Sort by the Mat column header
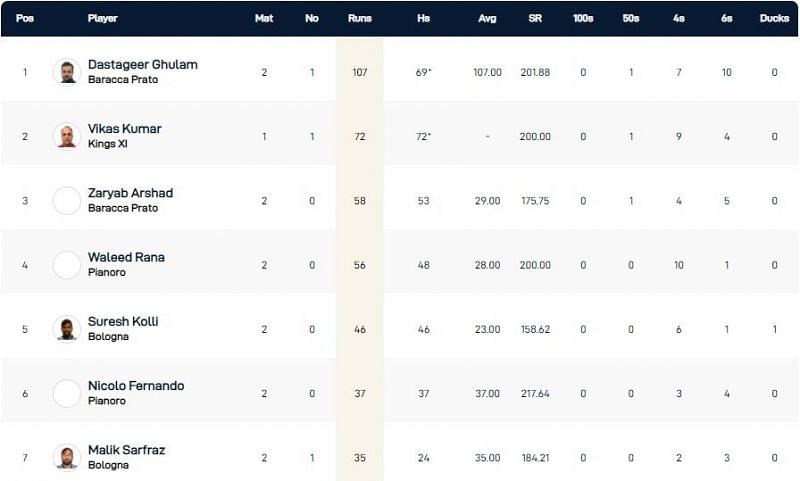800x481 pixels. tap(264, 18)
